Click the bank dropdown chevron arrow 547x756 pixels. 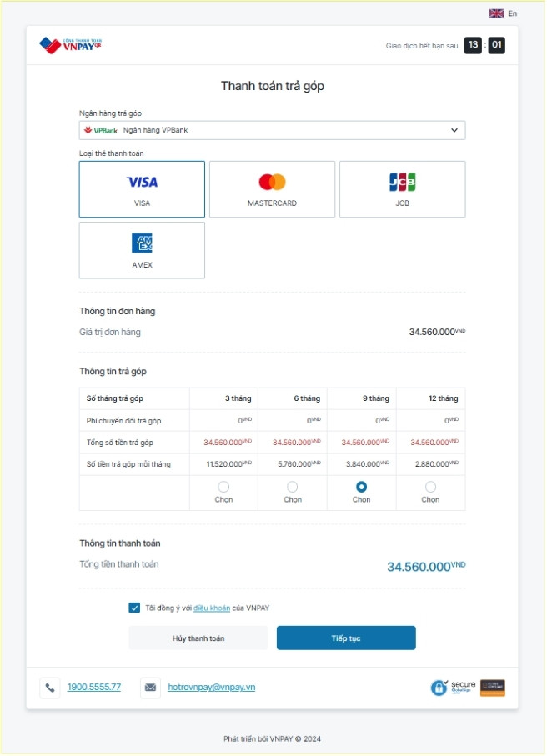coord(454,130)
